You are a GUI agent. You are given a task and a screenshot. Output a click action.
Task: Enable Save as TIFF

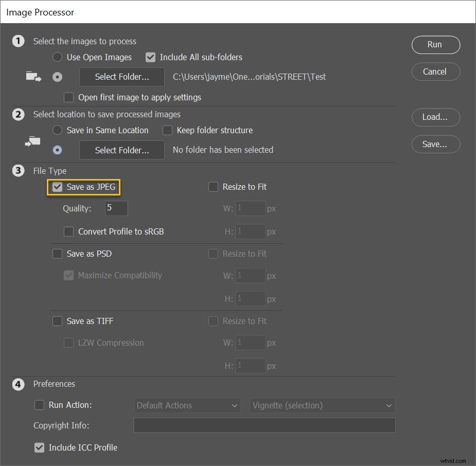coord(57,321)
